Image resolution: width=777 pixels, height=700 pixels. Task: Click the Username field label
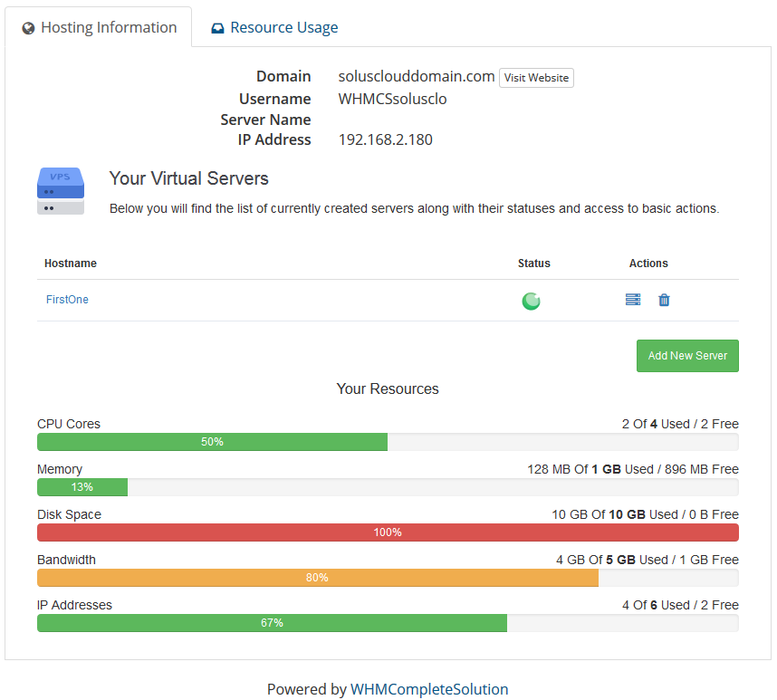275,99
